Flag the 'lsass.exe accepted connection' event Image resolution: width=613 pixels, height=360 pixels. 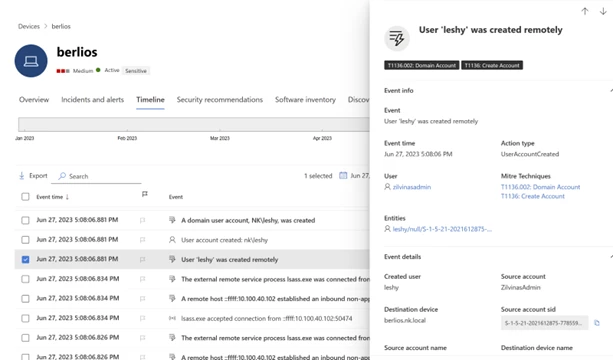(142, 318)
